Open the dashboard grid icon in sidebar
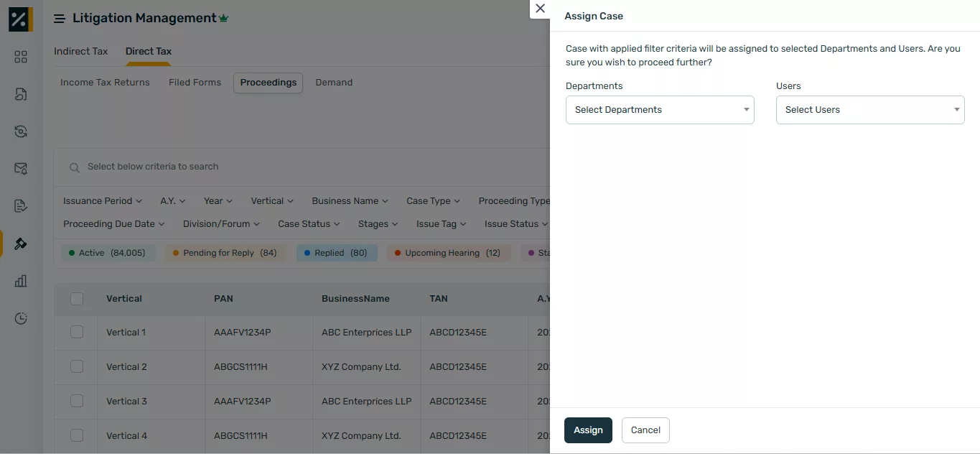Screen dimensions: 980x454 pyautogui.click(x=21, y=57)
